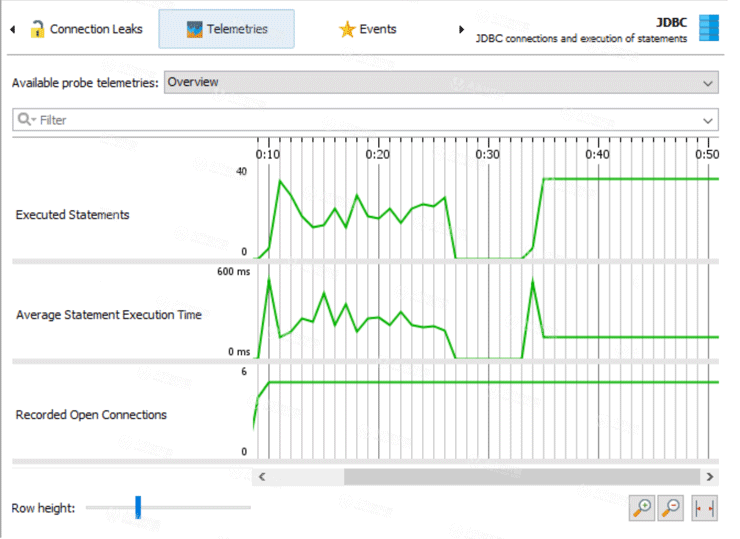This screenshot has height=539, width=740.
Task: Click the fit-to-window scale icon
Action: 705,508
